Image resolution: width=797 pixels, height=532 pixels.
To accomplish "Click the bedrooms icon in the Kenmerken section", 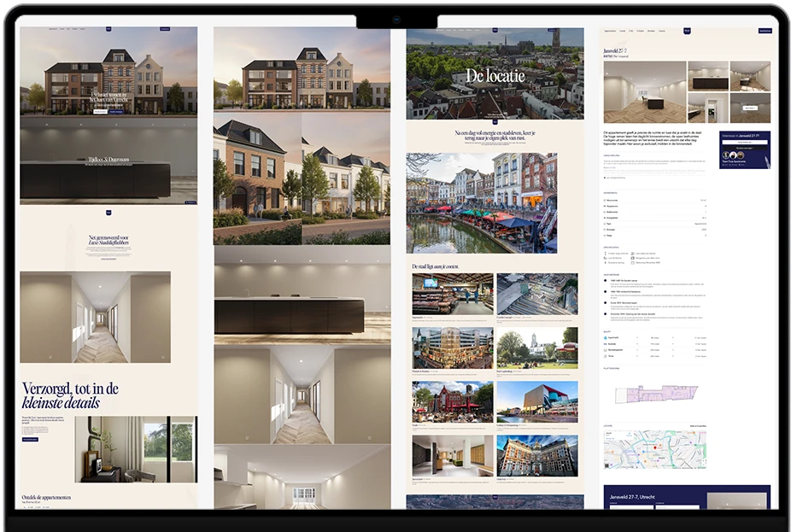I will point(605,206).
